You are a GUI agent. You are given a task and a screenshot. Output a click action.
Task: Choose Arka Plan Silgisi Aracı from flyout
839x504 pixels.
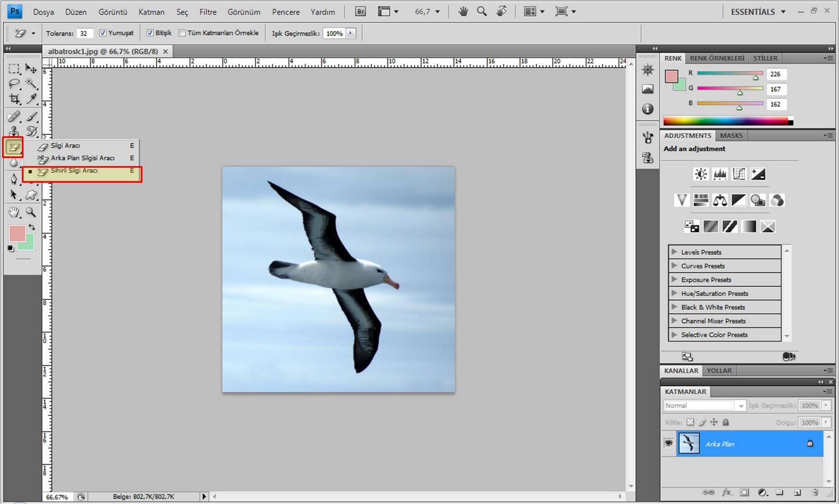[x=82, y=158]
